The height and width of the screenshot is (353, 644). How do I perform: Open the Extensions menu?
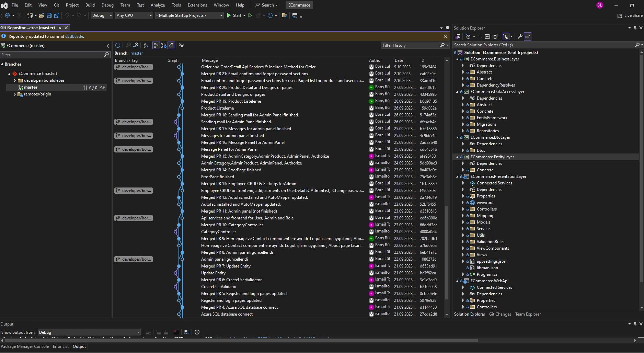click(197, 5)
